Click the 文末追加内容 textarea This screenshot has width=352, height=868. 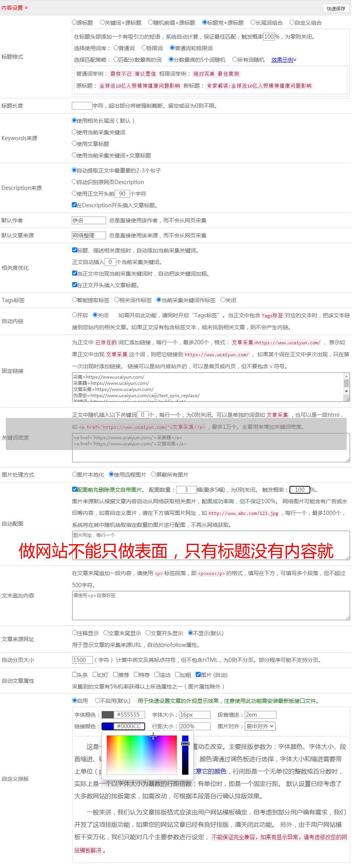(x=211, y=606)
